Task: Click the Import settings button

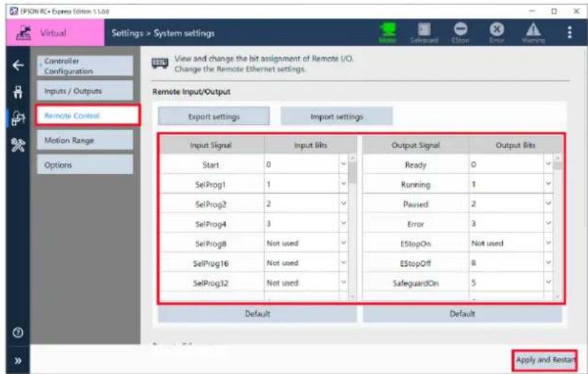Action: click(337, 117)
